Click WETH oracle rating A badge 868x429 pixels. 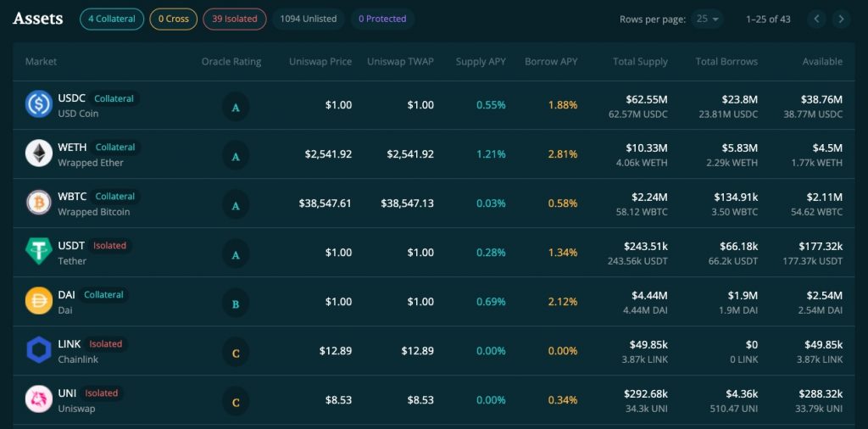click(236, 157)
